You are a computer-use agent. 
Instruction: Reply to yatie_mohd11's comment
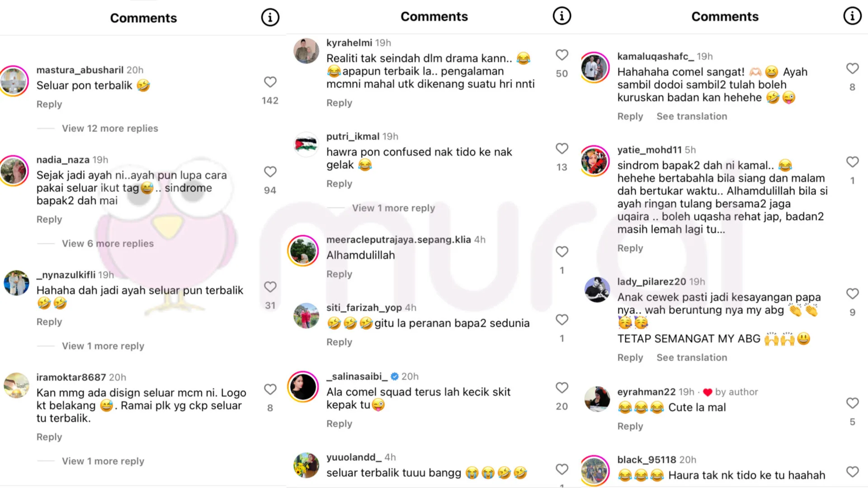[x=630, y=249]
